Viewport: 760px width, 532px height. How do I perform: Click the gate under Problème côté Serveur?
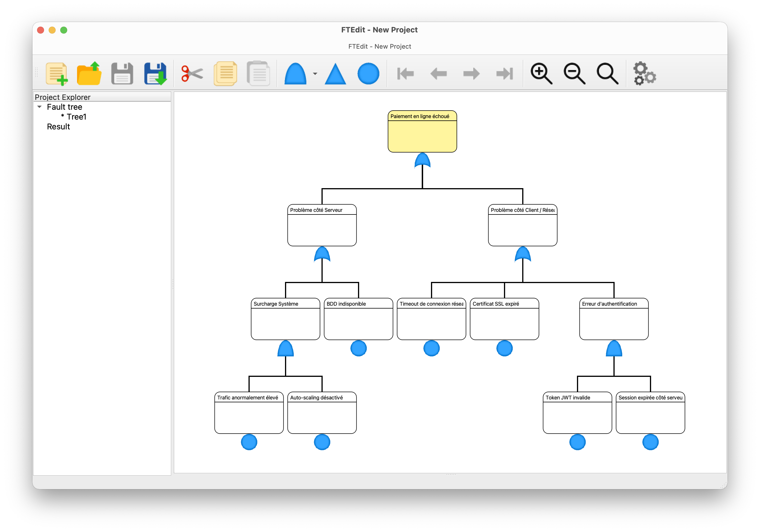click(322, 254)
